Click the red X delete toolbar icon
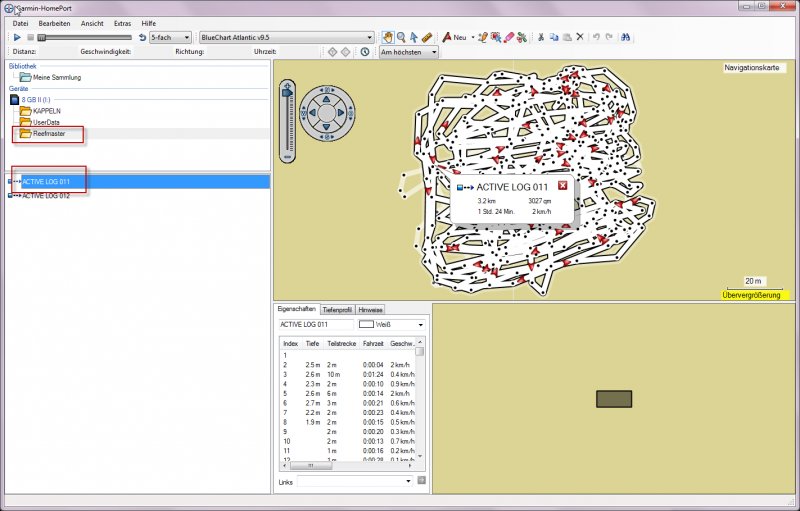The image size is (800, 511). tap(579, 37)
